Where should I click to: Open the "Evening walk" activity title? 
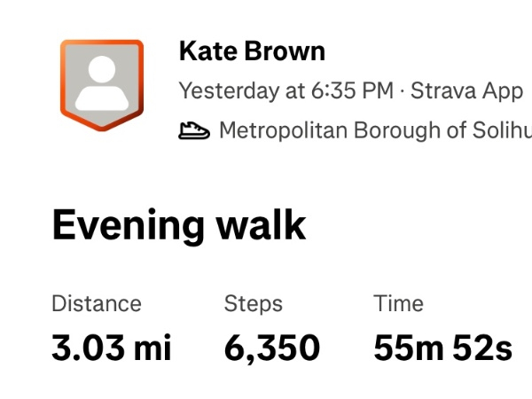[178, 225]
